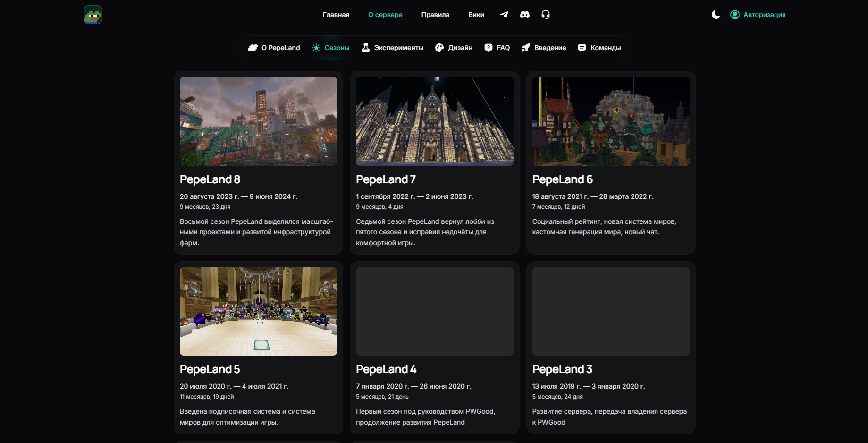Open the Правила page

435,15
